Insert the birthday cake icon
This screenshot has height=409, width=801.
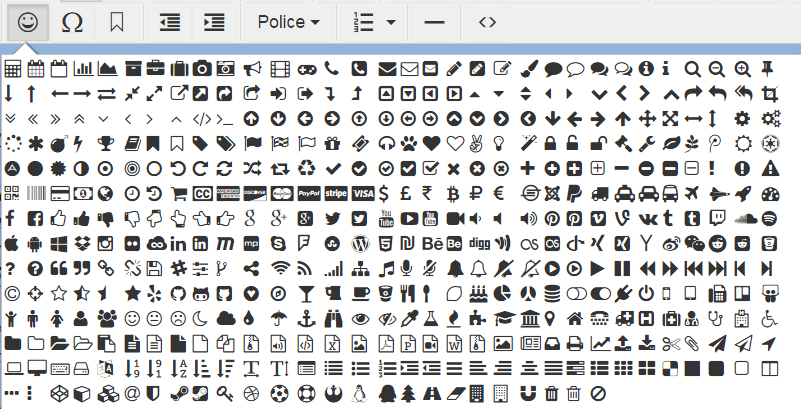[x=479, y=294]
